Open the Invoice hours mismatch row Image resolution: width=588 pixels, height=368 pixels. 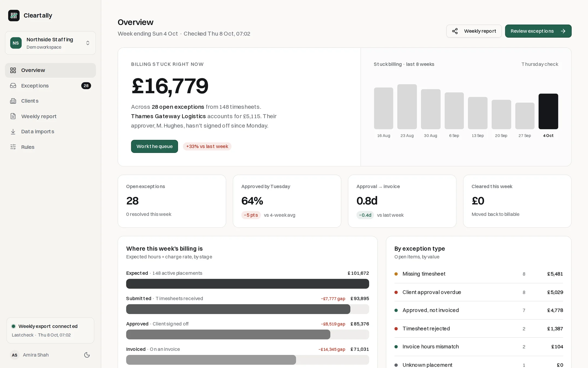tap(479, 347)
